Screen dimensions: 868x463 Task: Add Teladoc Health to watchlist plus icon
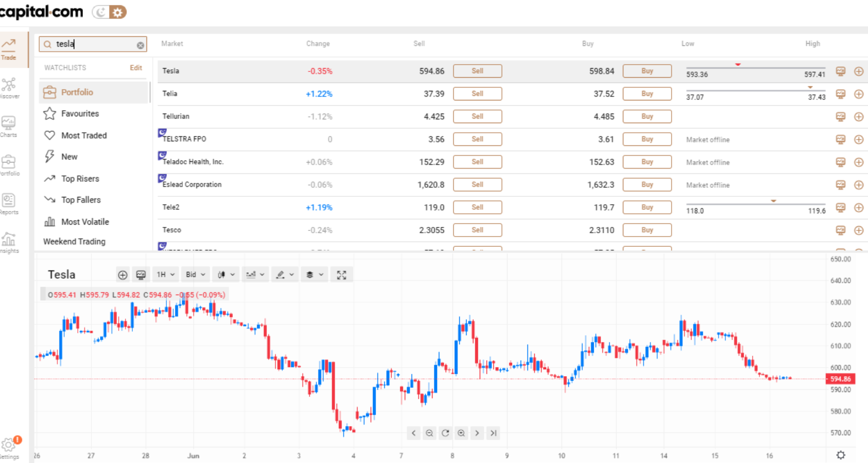tap(859, 162)
